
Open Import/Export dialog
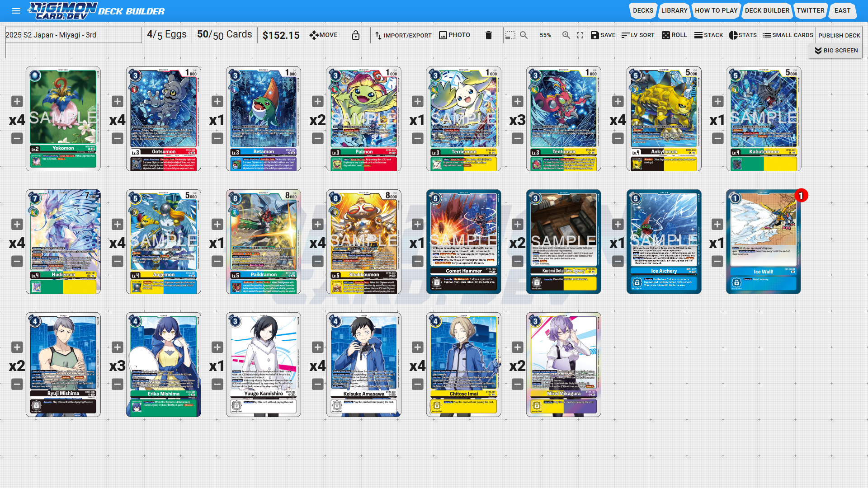(x=403, y=35)
